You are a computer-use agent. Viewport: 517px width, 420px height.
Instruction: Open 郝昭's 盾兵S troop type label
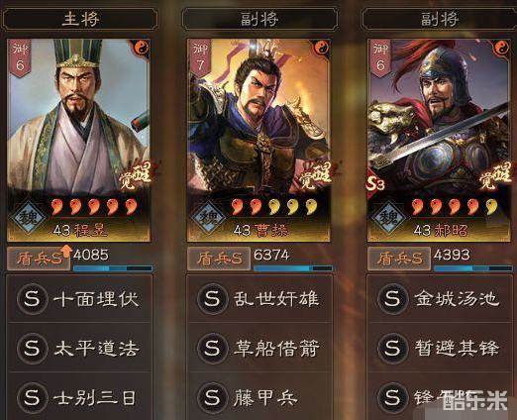399,259
